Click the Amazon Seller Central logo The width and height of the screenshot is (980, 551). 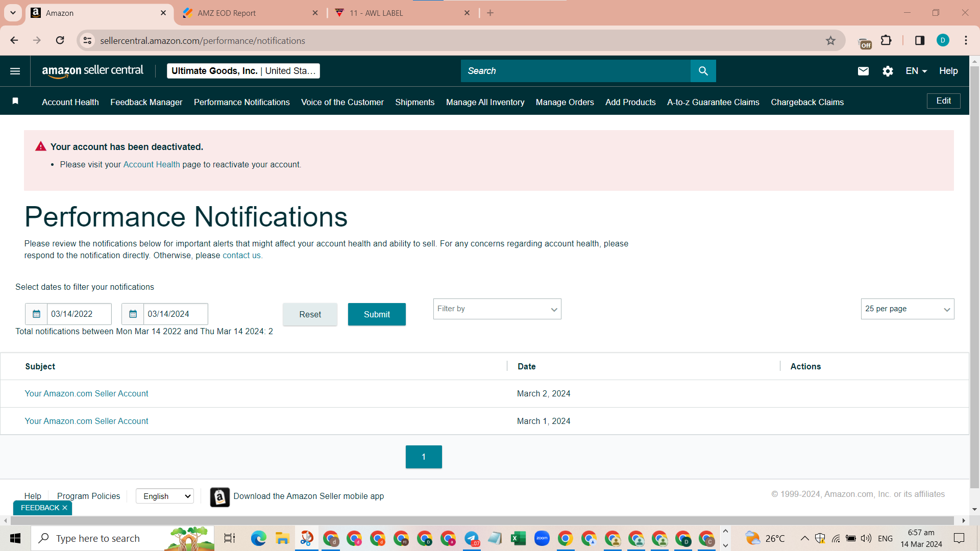[x=92, y=71]
